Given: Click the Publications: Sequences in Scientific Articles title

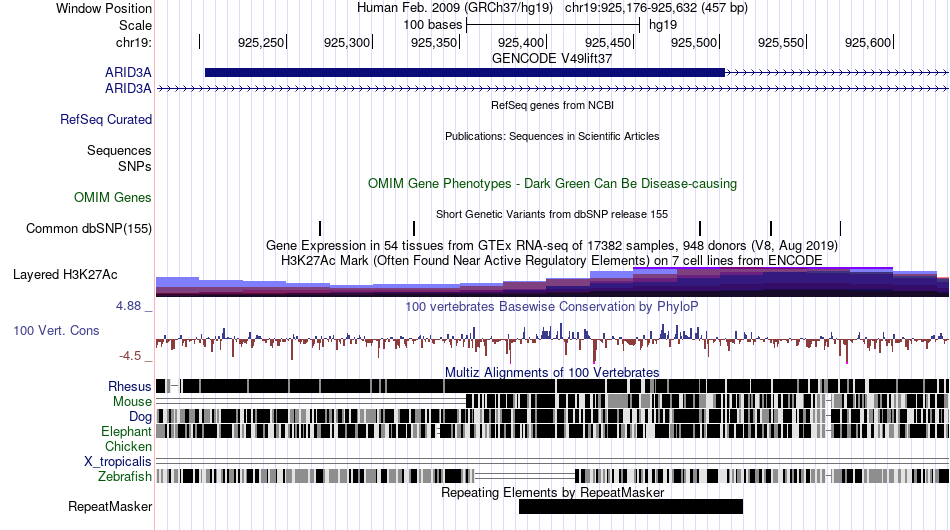Looking at the screenshot, I should [x=552, y=136].
